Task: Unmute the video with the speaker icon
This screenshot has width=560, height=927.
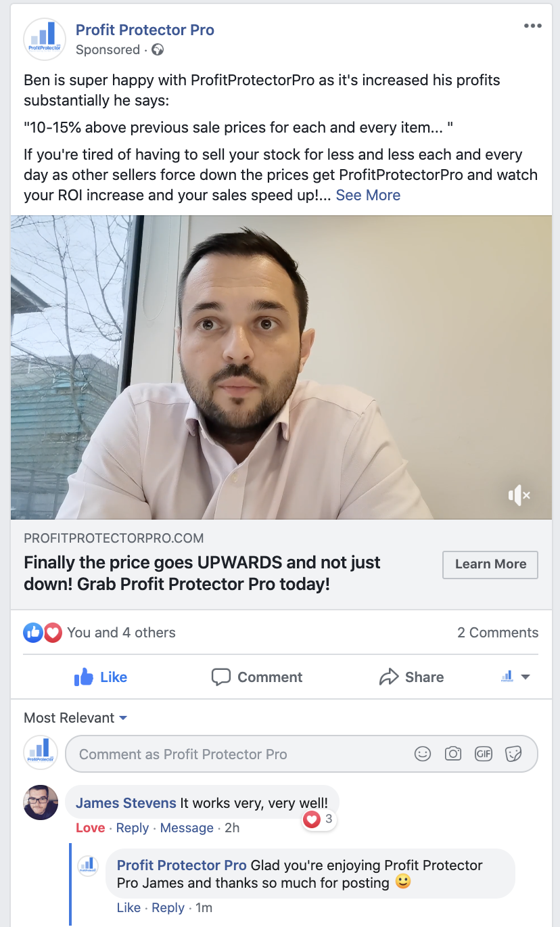Action: coord(519,495)
